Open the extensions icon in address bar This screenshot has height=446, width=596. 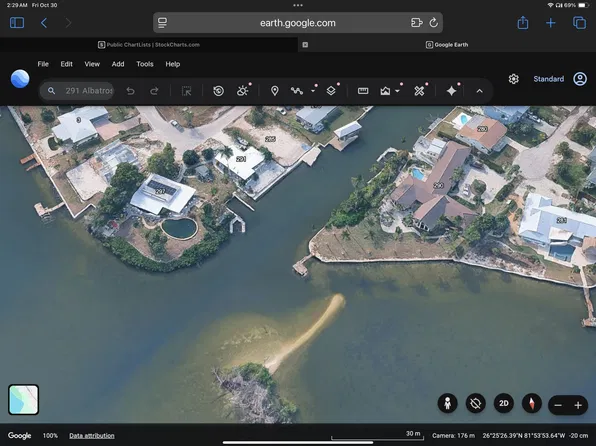[x=417, y=23]
